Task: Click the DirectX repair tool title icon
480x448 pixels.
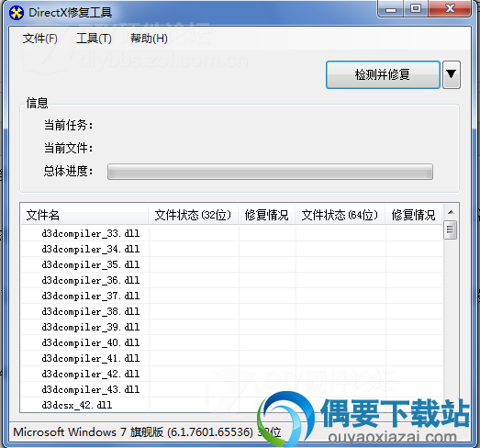Action: (x=17, y=13)
